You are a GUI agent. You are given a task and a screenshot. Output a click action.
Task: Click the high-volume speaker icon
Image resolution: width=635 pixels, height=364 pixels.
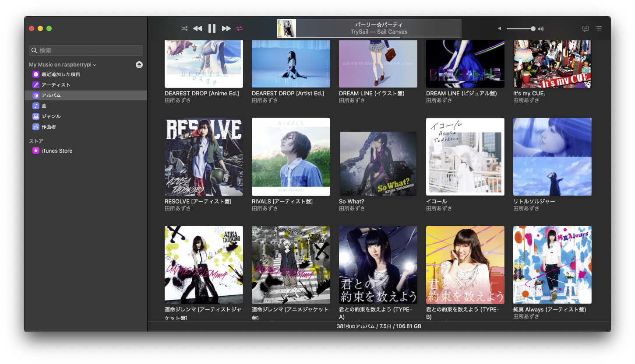[541, 29]
